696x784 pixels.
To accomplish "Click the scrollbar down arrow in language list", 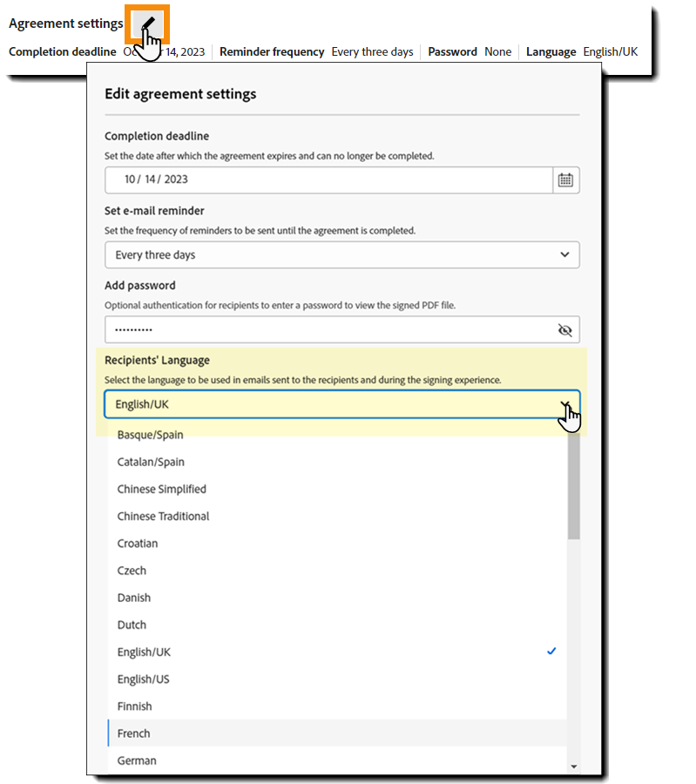I will click(573, 766).
